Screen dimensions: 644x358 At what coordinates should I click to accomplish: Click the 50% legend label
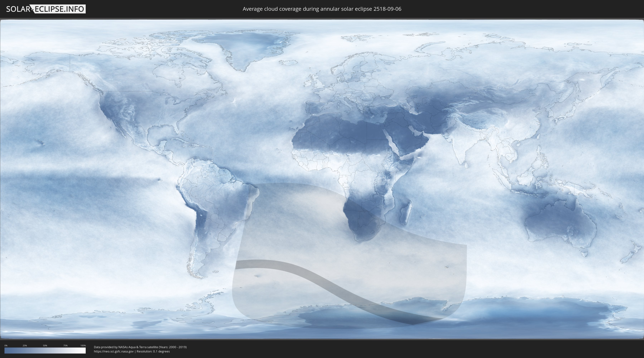[45, 345]
